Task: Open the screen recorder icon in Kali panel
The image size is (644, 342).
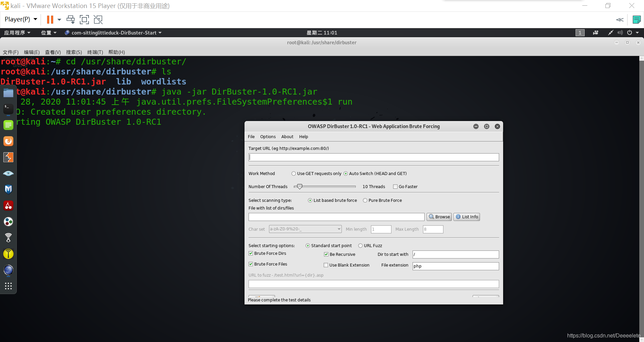Action: click(x=596, y=33)
